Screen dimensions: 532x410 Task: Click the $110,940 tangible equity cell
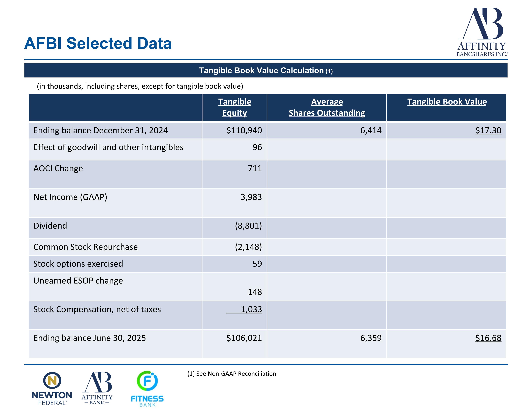point(244,130)
